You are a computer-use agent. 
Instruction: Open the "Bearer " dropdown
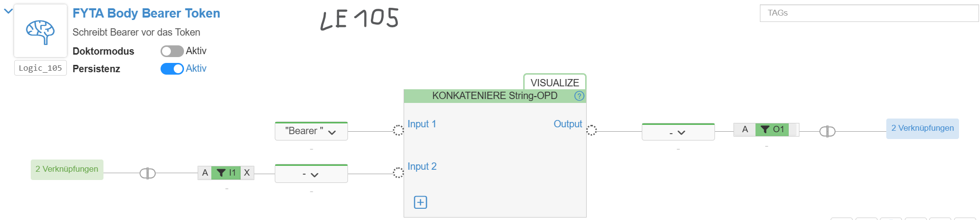click(x=311, y=131)
